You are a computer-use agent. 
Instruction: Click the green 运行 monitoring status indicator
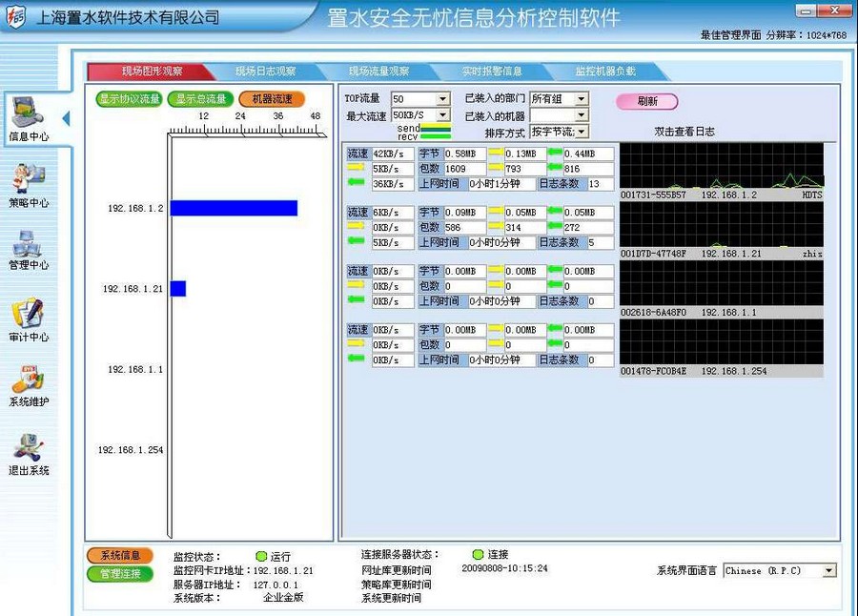pyautogui.click(x=260, y=556)
